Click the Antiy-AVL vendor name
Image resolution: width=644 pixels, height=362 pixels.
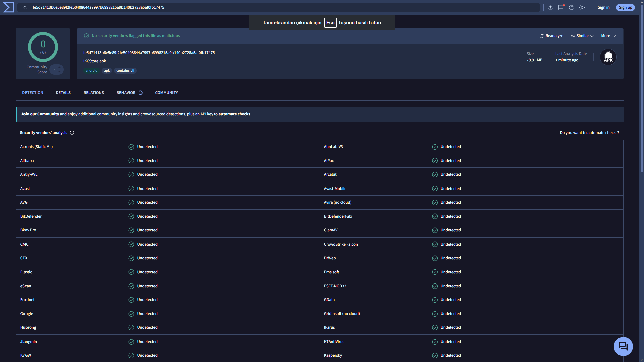[x=29, y=174]
